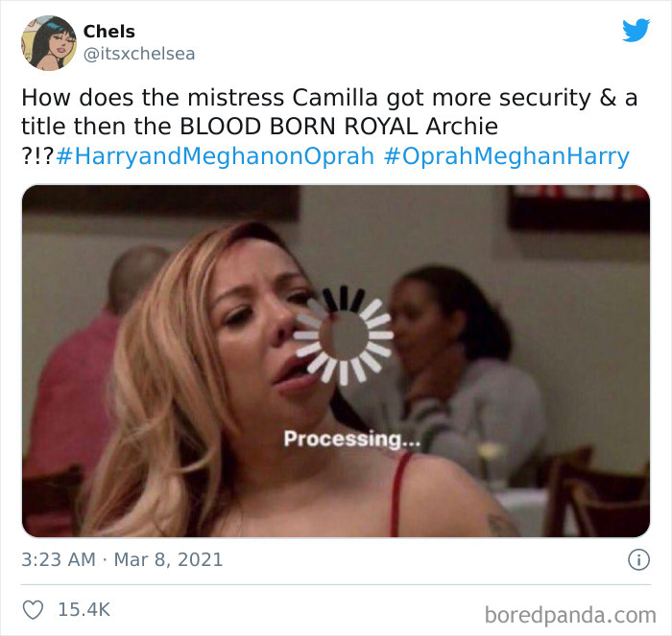This screenshot has height=636, width=672.
Task: Click the 3:23 AM Mar 8, 2021 timestamp
Action: [x=122, y=559]
